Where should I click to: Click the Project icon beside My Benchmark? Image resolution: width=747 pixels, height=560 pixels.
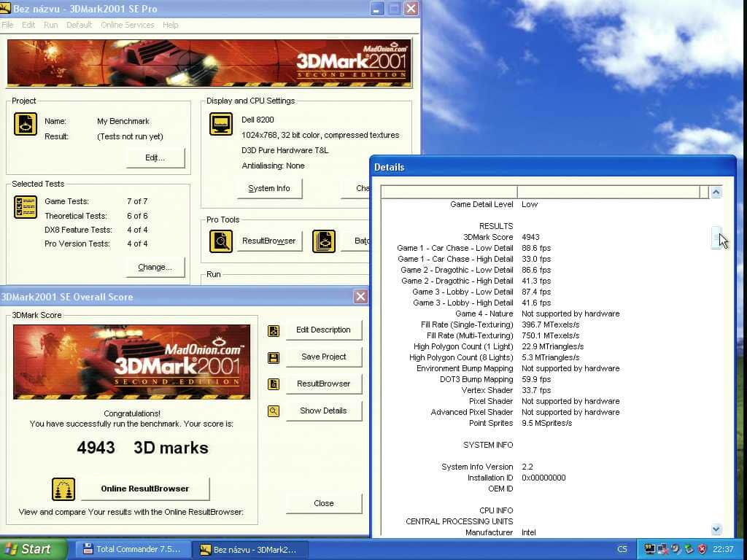pyautogui.click(x=26, y=124)
